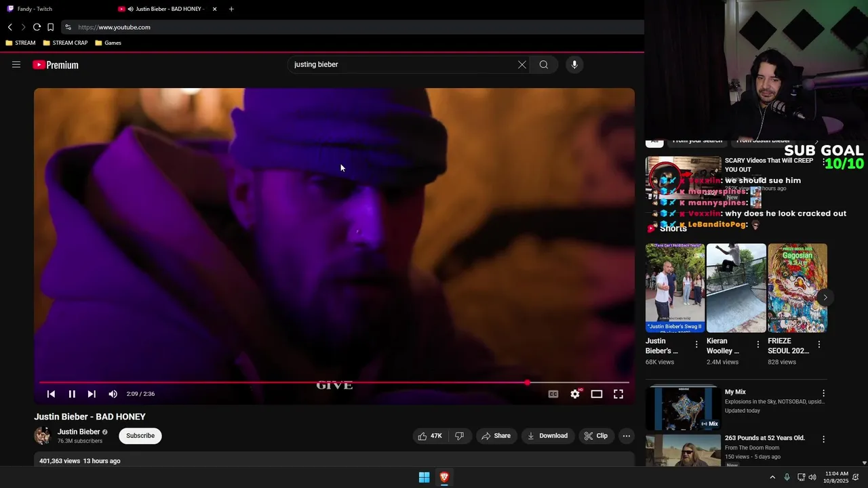868x488 pixels.
Task: Open options menu for My Mix
Action: [x=824, y=393]
